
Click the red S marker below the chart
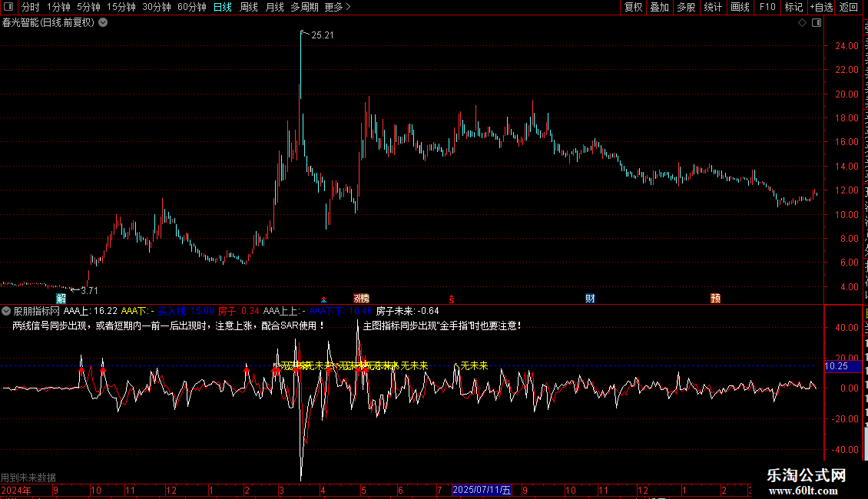pos(451,299)
